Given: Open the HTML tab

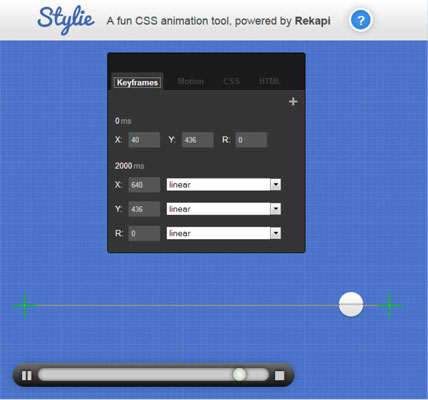Looking at the screenshot, I should [x=270, y=81].
